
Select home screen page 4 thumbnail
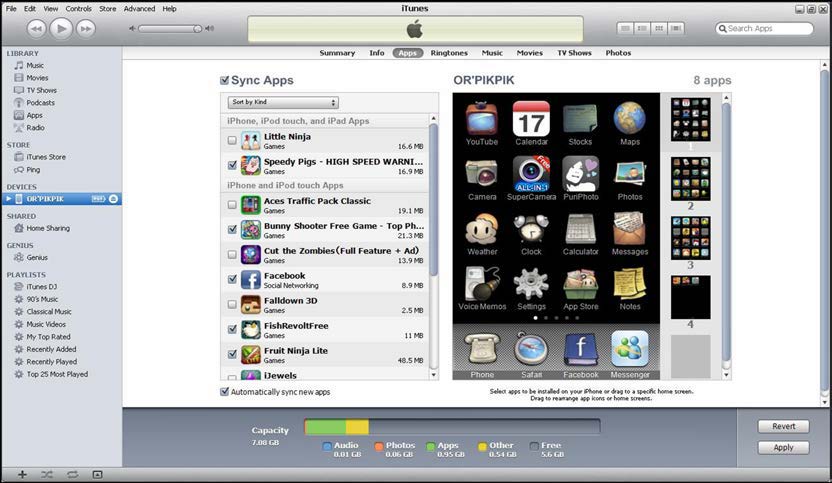(x=690, y=297)
